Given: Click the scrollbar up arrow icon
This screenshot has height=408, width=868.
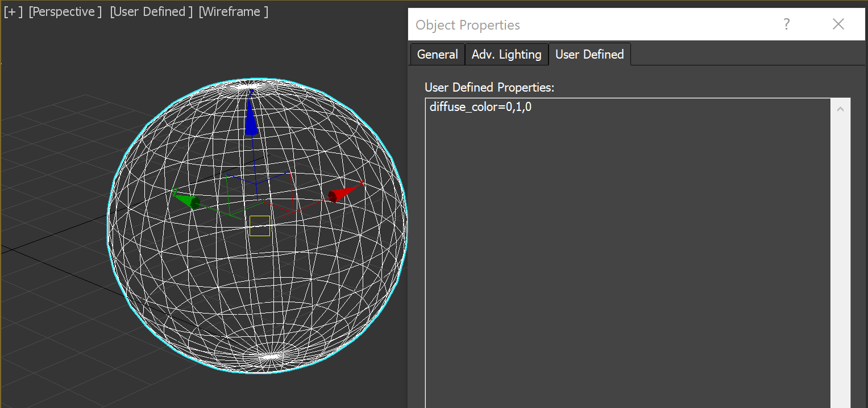Looking at the screenshot, I should (x=840, y=108).
